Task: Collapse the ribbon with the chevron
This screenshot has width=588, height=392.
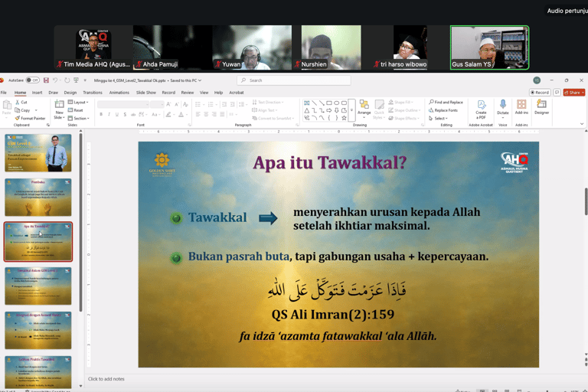Action: 582,124
